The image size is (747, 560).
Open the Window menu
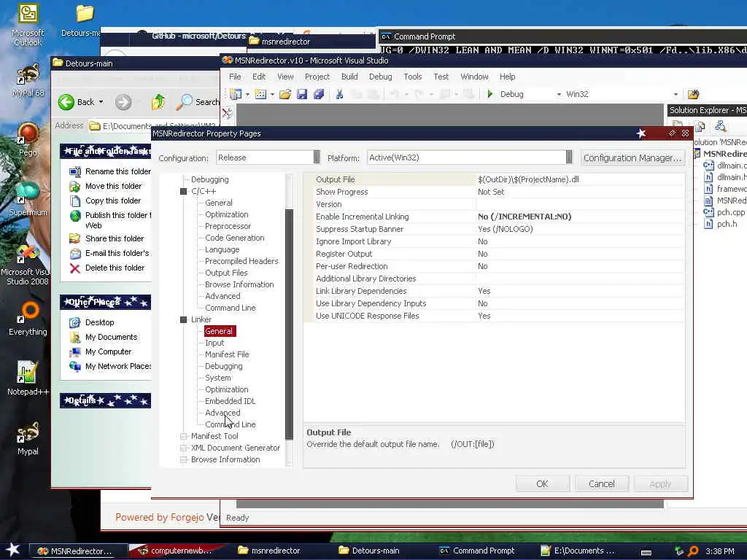pos(474,77)
